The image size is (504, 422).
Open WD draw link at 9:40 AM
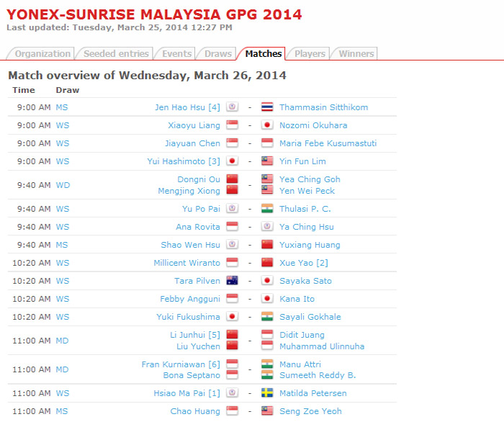coord(63,185)
